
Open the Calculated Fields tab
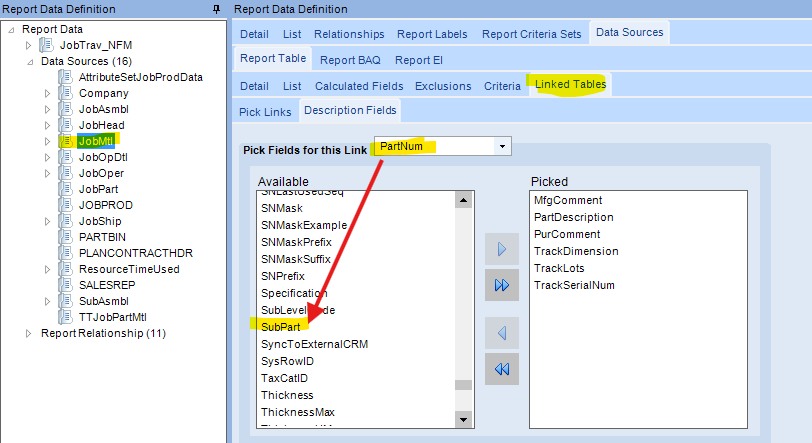[359, 86]
